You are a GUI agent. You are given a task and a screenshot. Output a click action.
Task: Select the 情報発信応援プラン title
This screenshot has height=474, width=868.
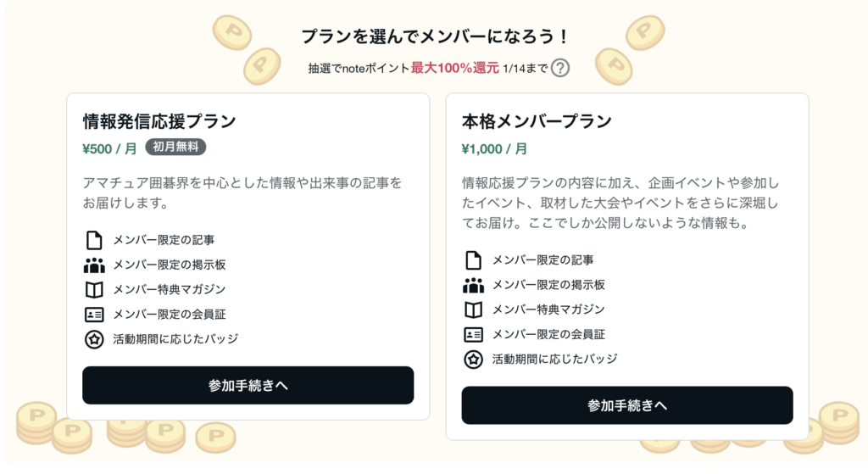159,120
